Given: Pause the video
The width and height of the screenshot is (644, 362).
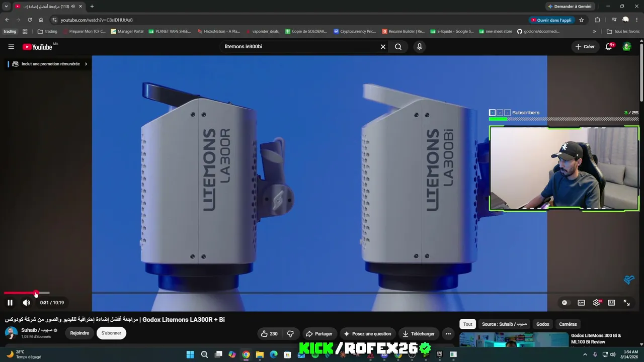Looking at the screenshot, I should click(10, 303).
